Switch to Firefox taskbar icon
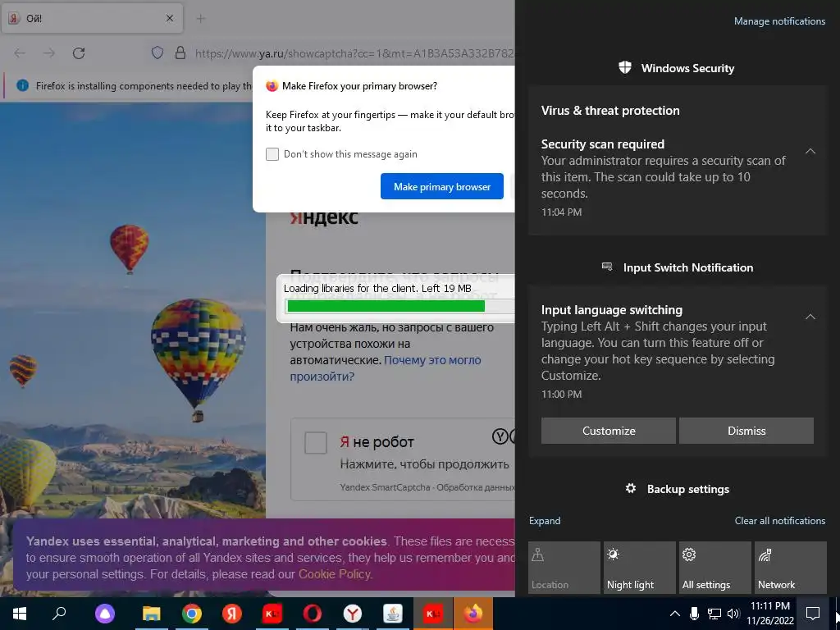The image size is (840, 630). tap(473, 614)
